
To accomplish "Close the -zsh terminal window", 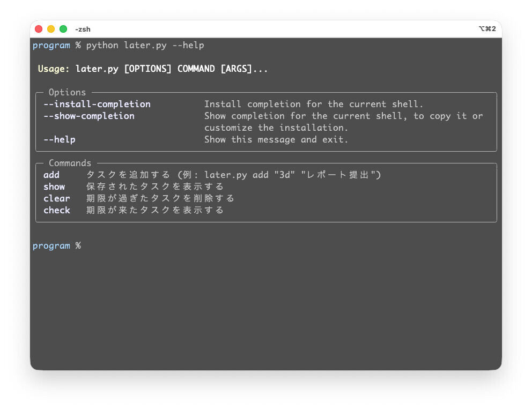I will tap(39, 29).
